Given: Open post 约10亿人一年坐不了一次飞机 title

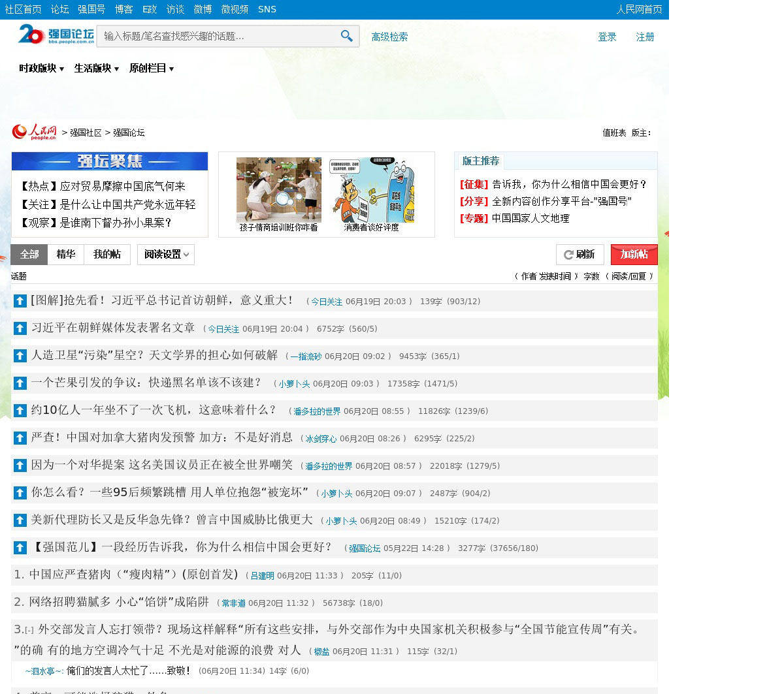Looking at the screenshot, I should tap(154, 410).
